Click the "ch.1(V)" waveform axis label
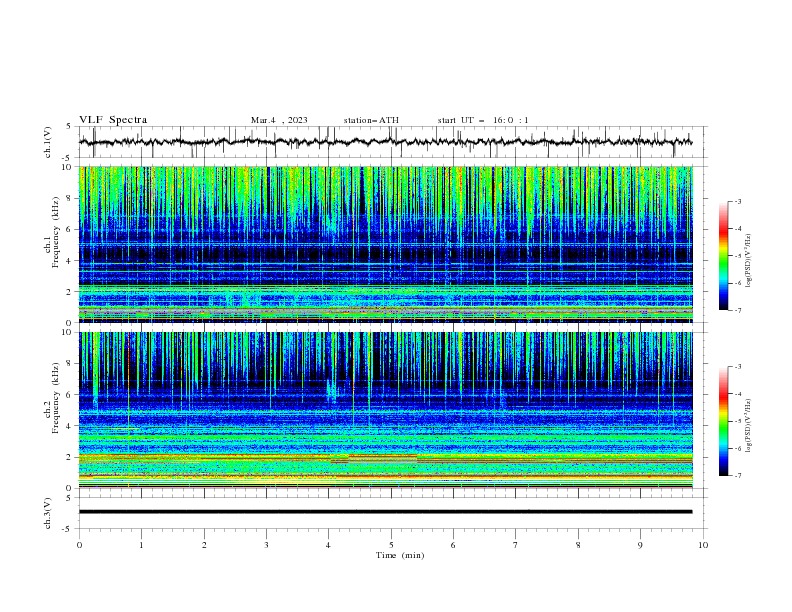The width and height of the screenshot is (792, 612). (48, 142)
